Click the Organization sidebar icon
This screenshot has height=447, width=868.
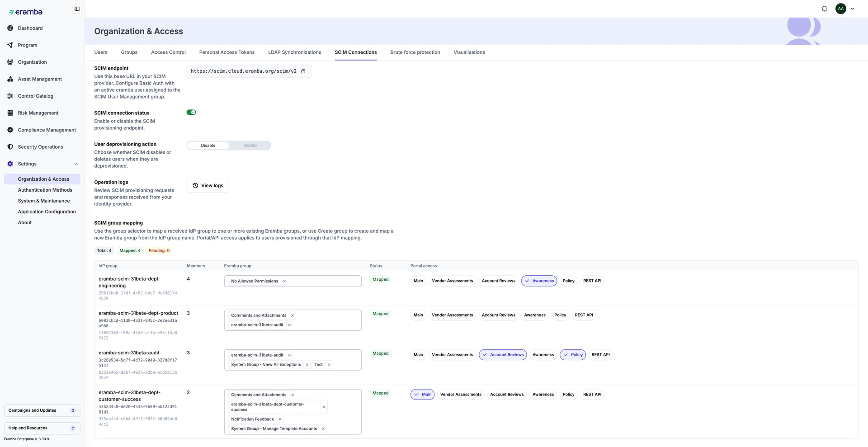tap(10, 62)
